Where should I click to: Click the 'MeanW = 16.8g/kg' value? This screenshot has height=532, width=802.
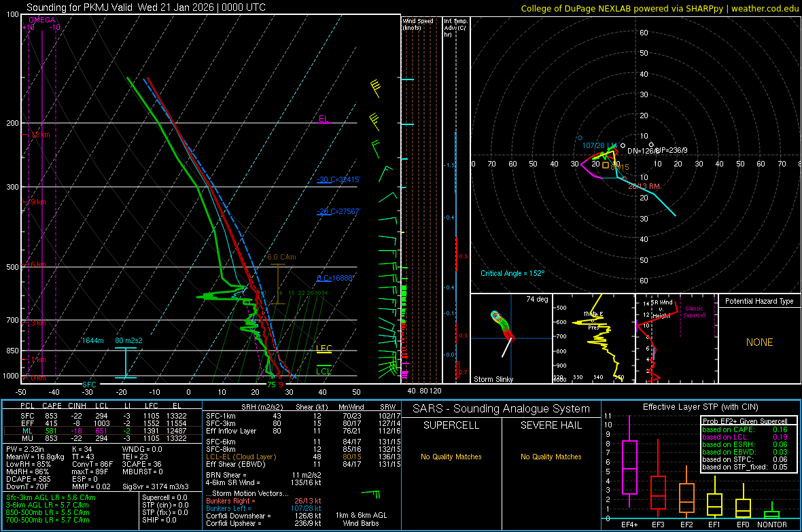35,457
